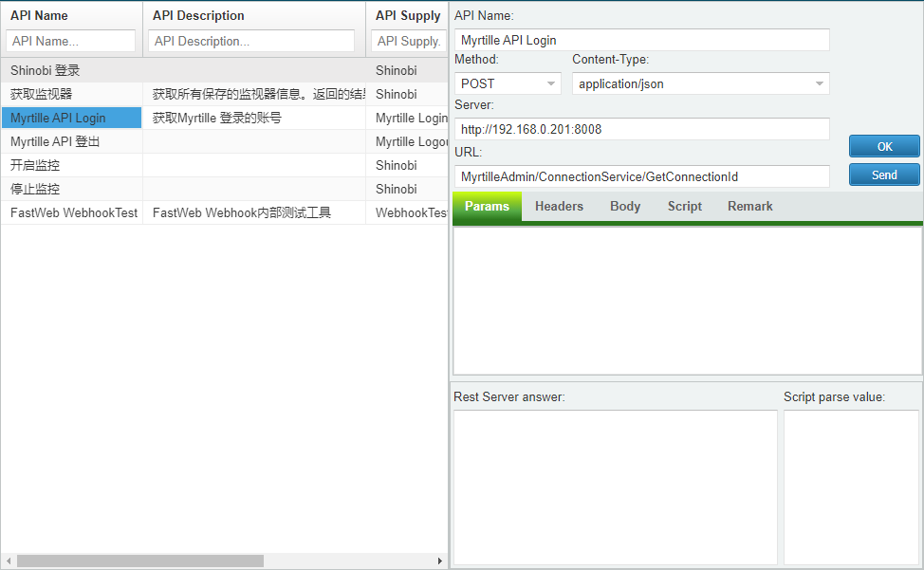Image resolution: width=924 pixels, height=570 pixels.
Task: Switch to the Headers tab
Action: point(559,206)
